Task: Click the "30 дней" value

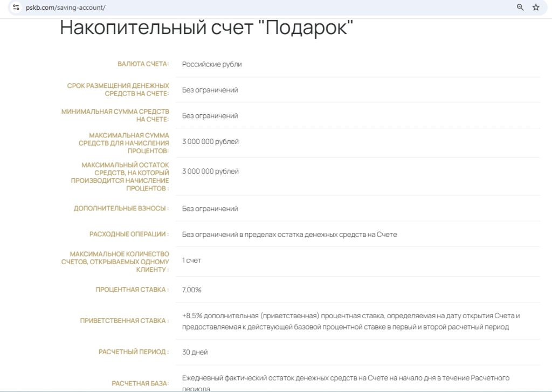Action: point(195,352)
